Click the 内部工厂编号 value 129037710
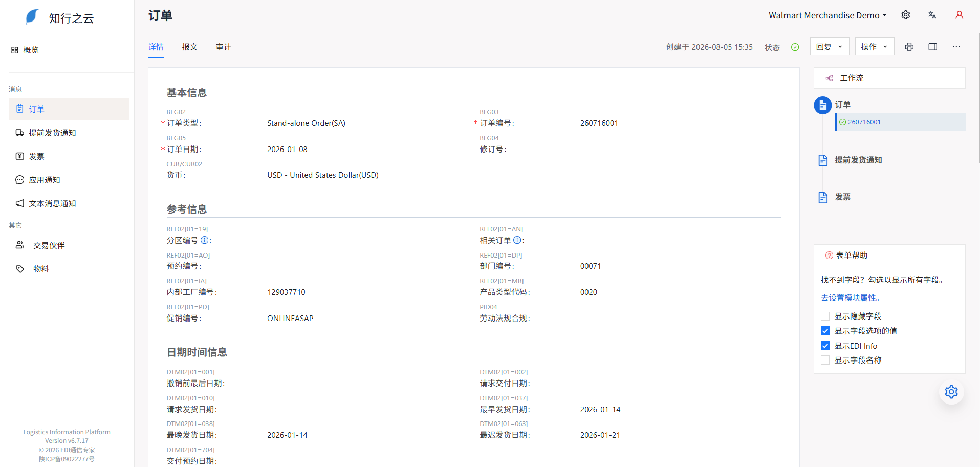 tap(286, 292)
